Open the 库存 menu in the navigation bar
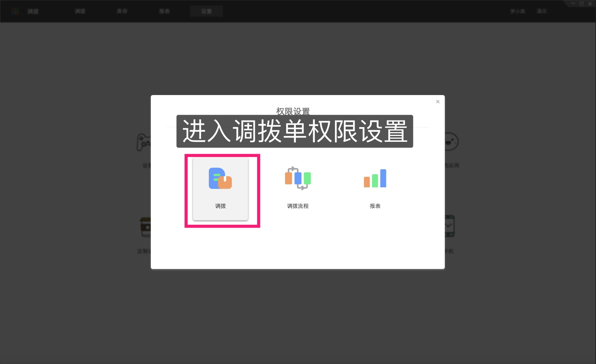596x364 pixels. (122, 11)
